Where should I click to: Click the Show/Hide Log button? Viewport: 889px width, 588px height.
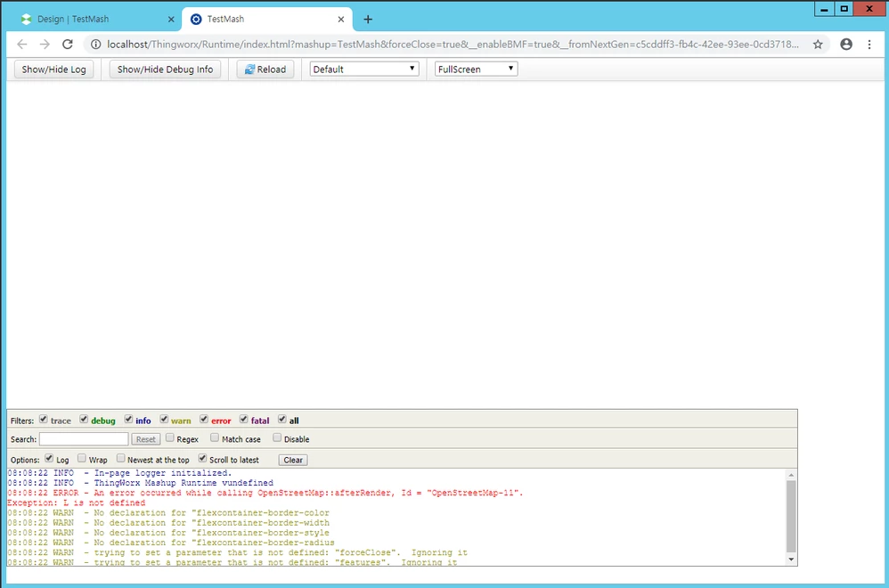point(53,69)
